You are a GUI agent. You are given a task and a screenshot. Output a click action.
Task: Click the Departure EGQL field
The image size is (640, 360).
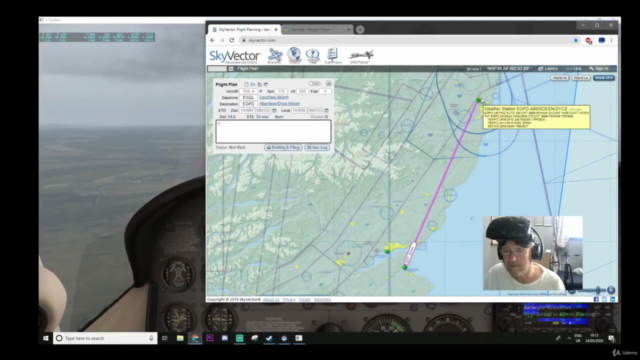(x=248, y=98)
